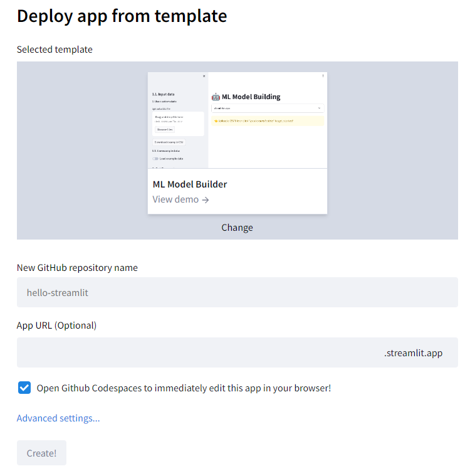Click the New GitHub repository name label
The image size is (475, 476).
tap(77, 268)
